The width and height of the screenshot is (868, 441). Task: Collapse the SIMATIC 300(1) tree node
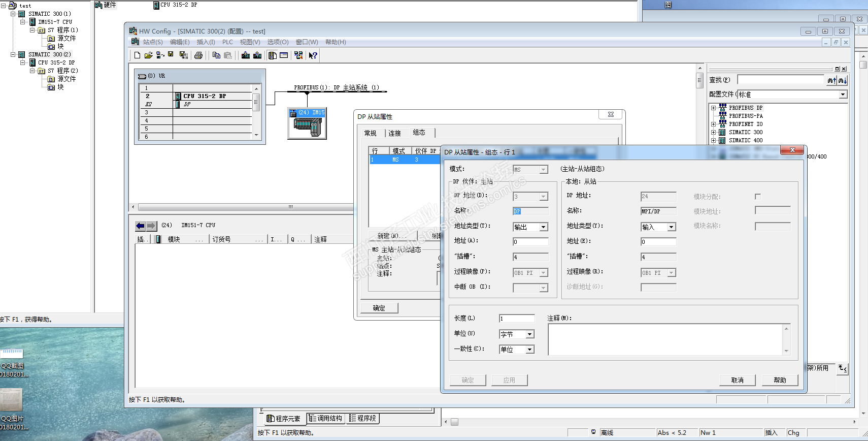point(13,14)
